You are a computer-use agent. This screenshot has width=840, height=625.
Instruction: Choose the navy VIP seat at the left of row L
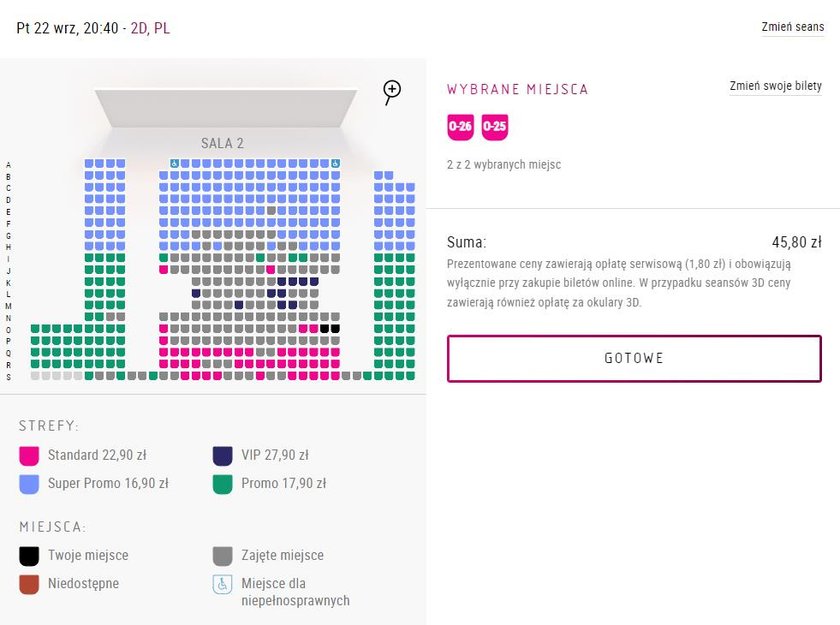click(x=196, y=293)
